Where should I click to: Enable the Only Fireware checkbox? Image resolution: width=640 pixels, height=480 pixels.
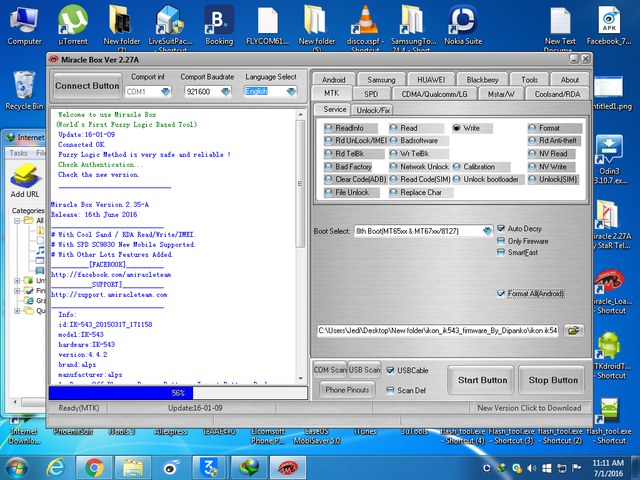(502, 241)
